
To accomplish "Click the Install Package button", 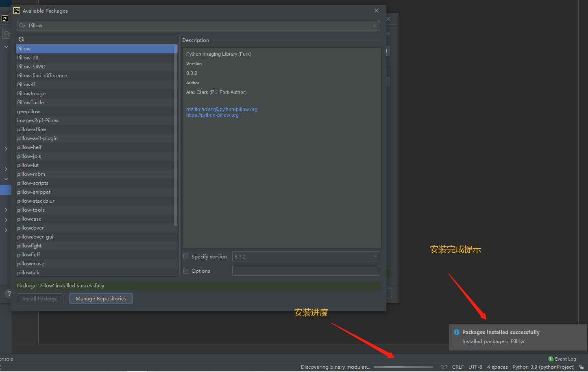I will click(x=40, y=298).
